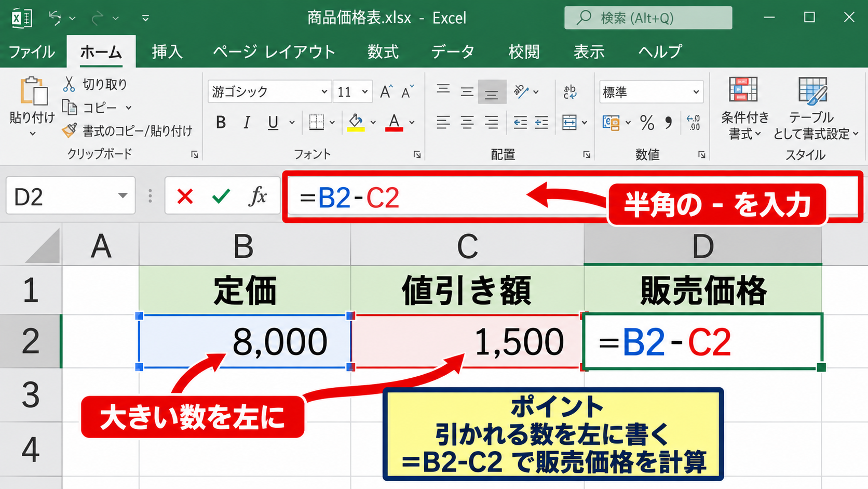Click the Accounting currency format icon
The width and height of the screenshot is (868, 489).
(611, 123)
